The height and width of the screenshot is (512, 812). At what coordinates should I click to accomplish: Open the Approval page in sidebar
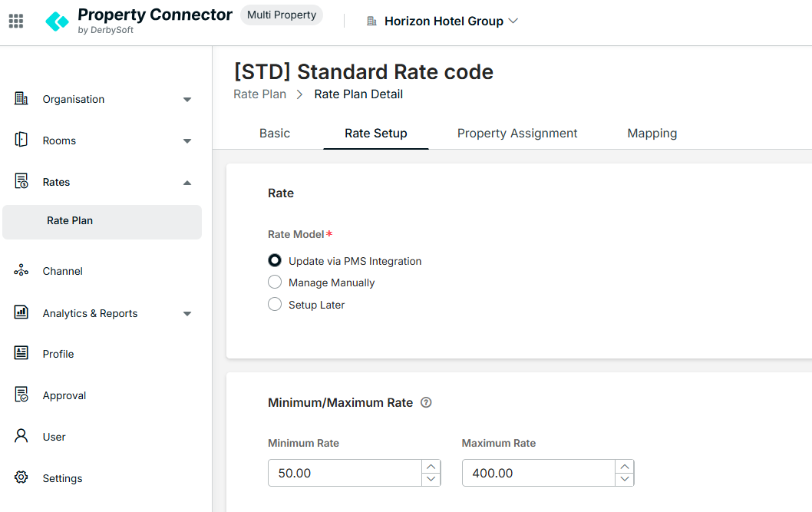64,395
